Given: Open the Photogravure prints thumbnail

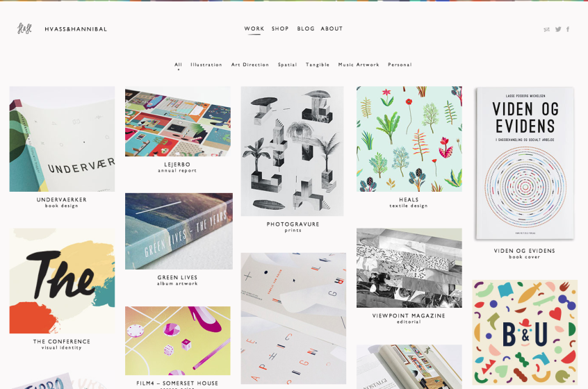Looking at the screenshot, I should 292,151.
